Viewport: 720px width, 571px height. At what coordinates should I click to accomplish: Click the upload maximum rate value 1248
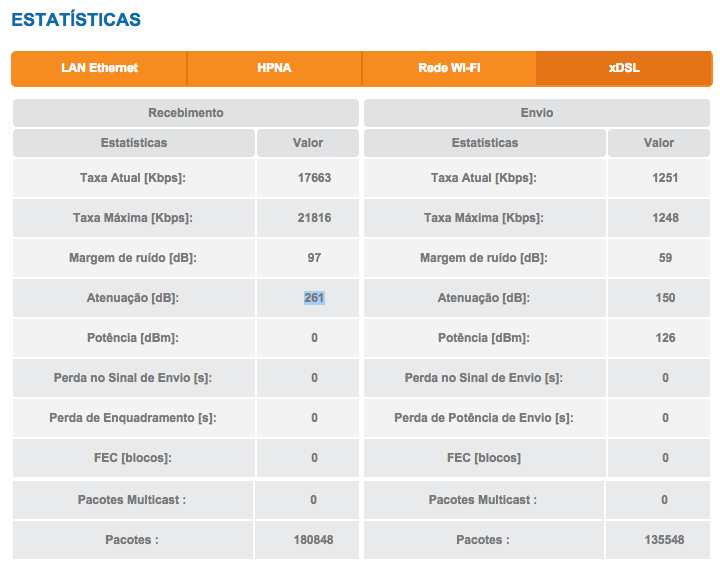point(665,218)
